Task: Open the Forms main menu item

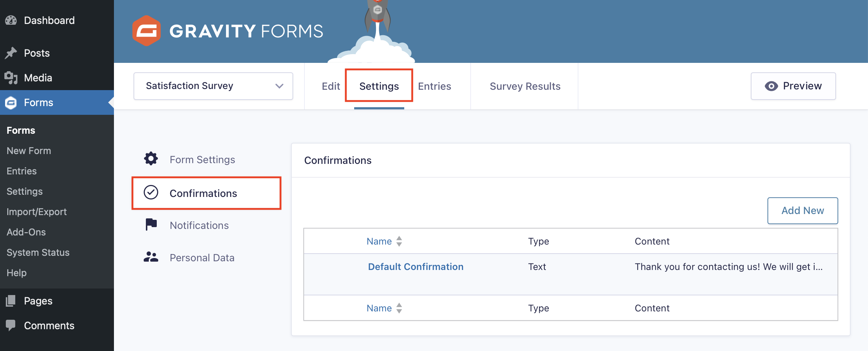Action: [57, 102]
